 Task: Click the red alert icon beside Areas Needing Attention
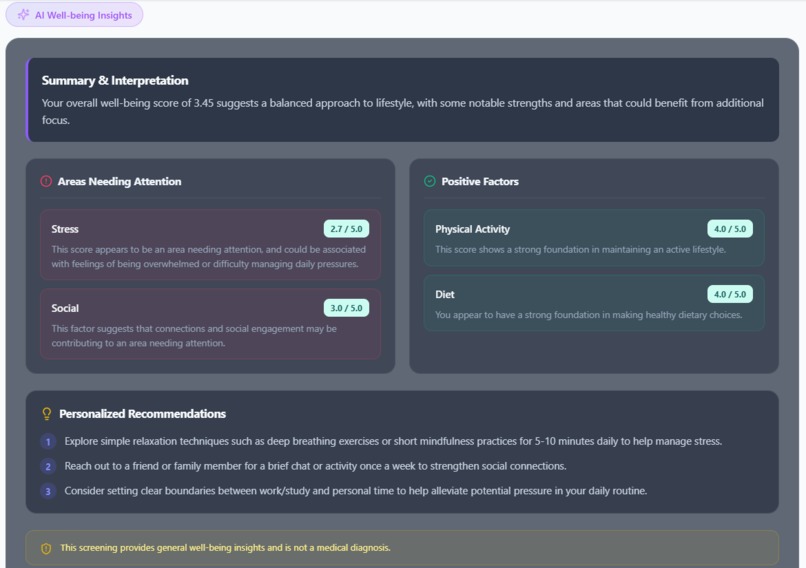pyautogui.click(x=46, y=181)
